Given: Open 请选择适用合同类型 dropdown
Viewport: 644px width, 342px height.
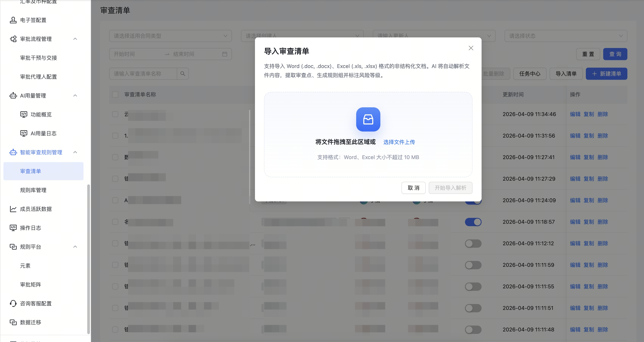Looking at the screenshot, I should tap(171, 36).
